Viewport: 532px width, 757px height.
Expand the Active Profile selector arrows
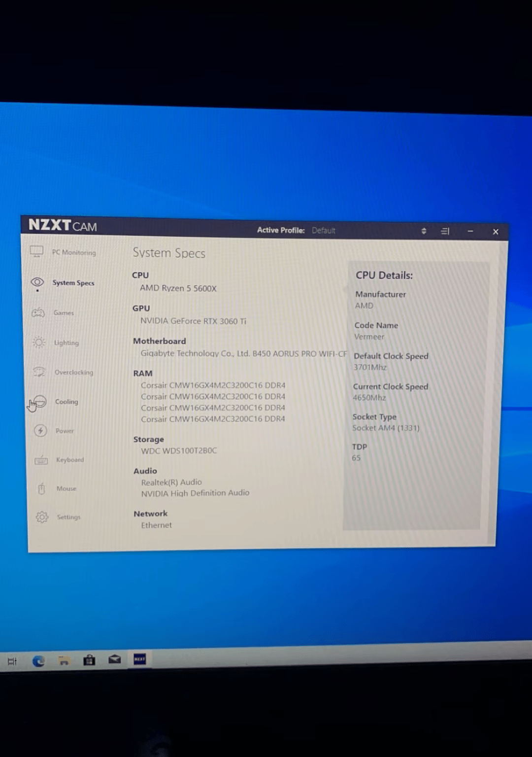(424, 231)
